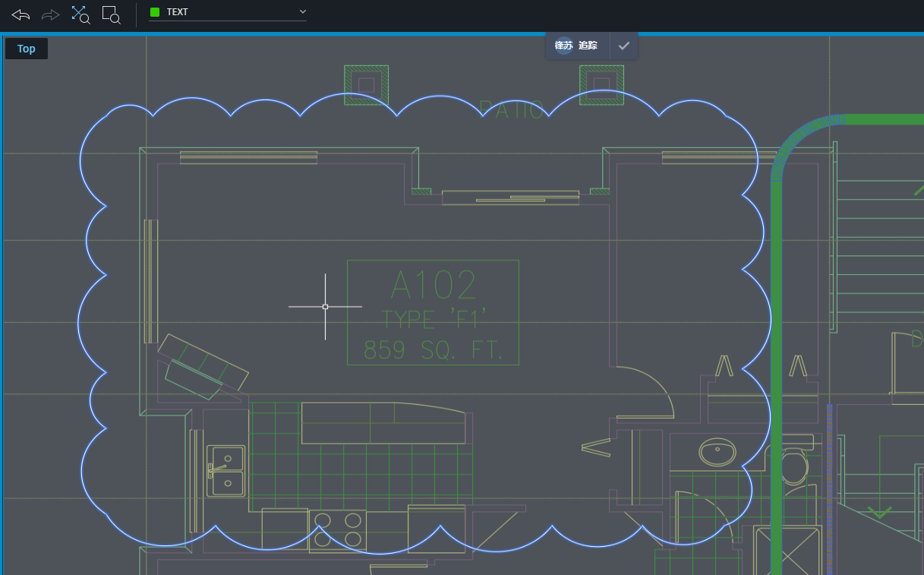Click the bathroom oval sink symbol
Image resolution: width=924 pixels, height=575 pixels.
coord(717,453)
